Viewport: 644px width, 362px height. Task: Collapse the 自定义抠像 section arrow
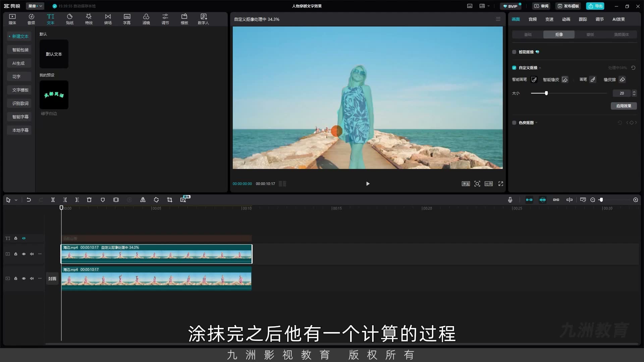(540, 68)
